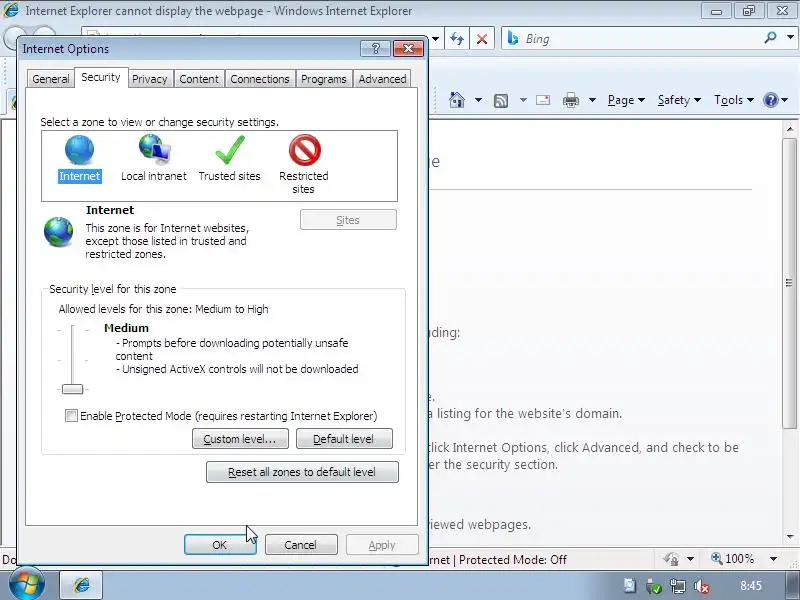Open the Tools menu dropdown
This screenshot has width=800, height=600.
[x=734, y=100]
